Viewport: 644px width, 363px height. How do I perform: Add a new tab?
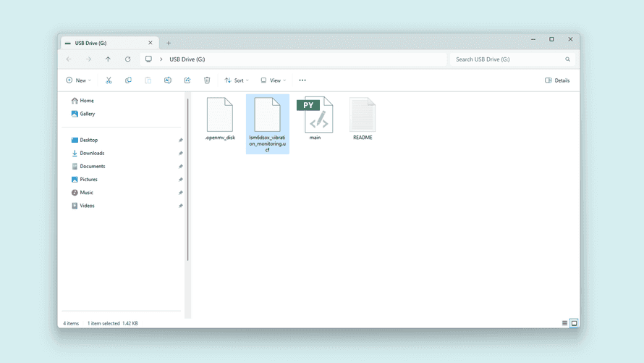(169, 43)
